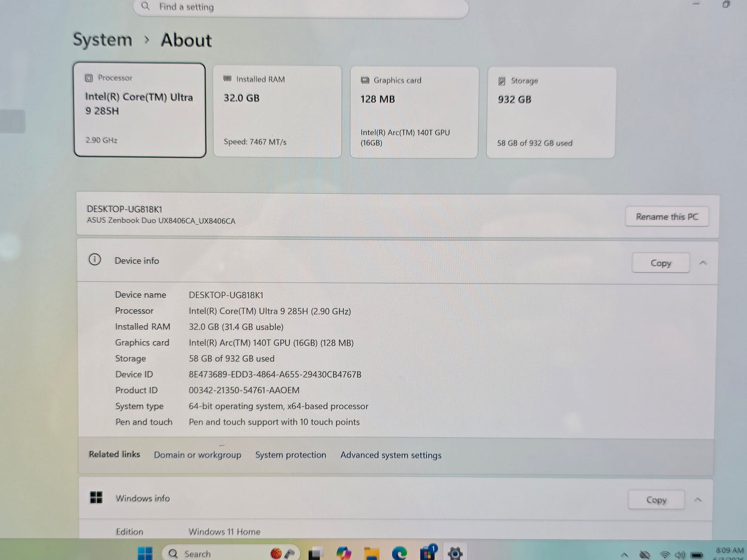Screen dimensions: 747x560
Task: Launch Copilot from the taskbar
Action: point(344,553)
